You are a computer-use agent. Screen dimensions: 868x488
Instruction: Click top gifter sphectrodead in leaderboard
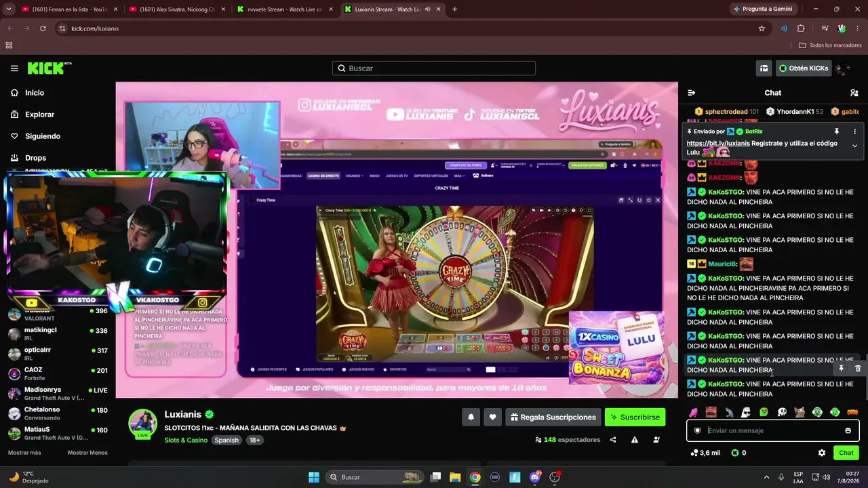pos(726,112)
